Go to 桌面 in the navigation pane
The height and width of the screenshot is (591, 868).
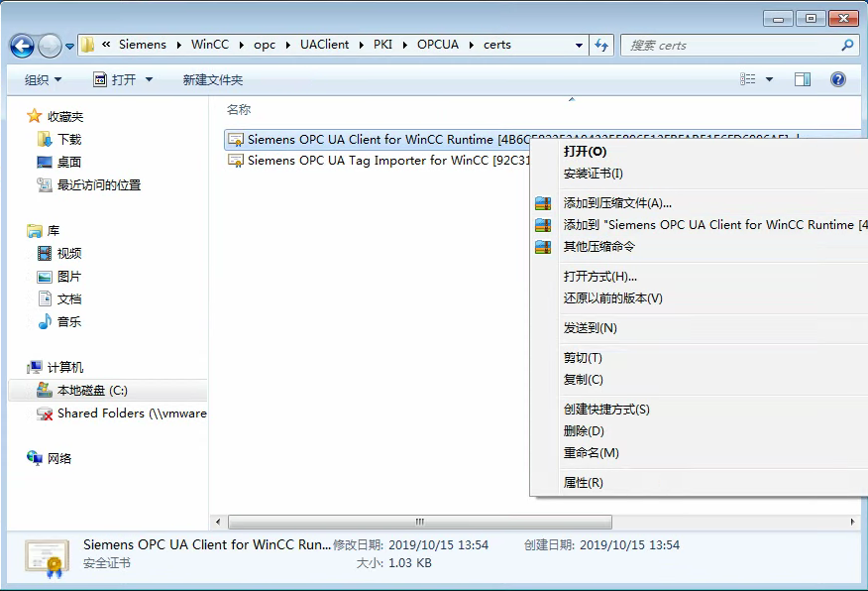click(68, 163)
